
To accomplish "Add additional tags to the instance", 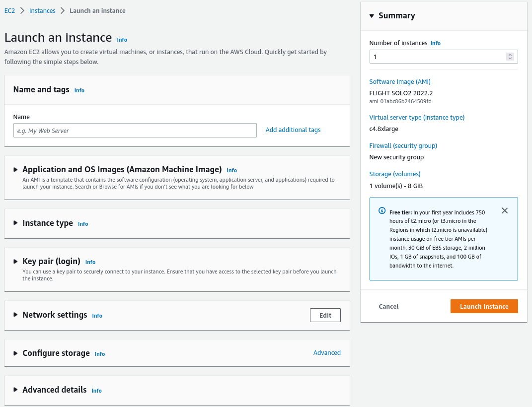I will pyautogui.click(x=293, y=130).
